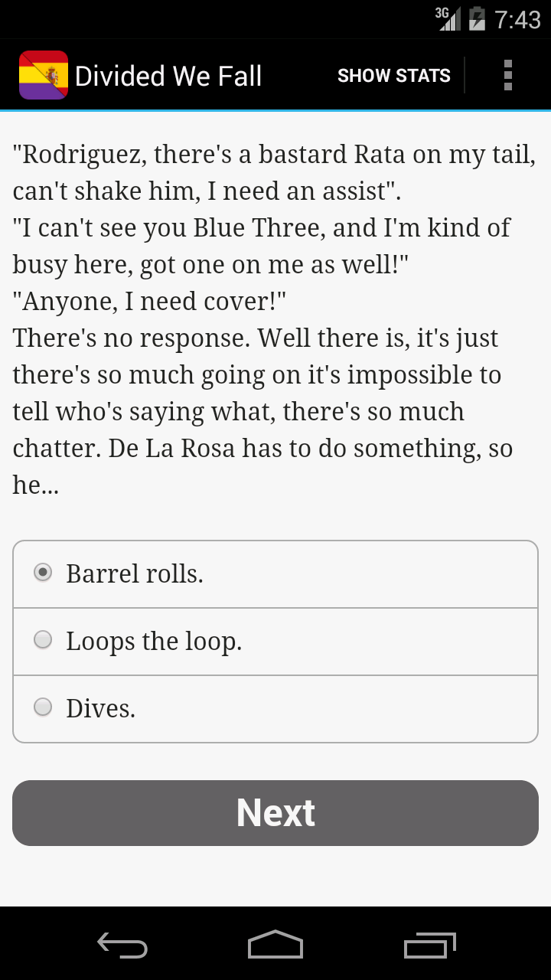Viewport: 551px width, 980px height.
Task: Tap the 3G signal strength icon
Action: [x=448, y=18]
